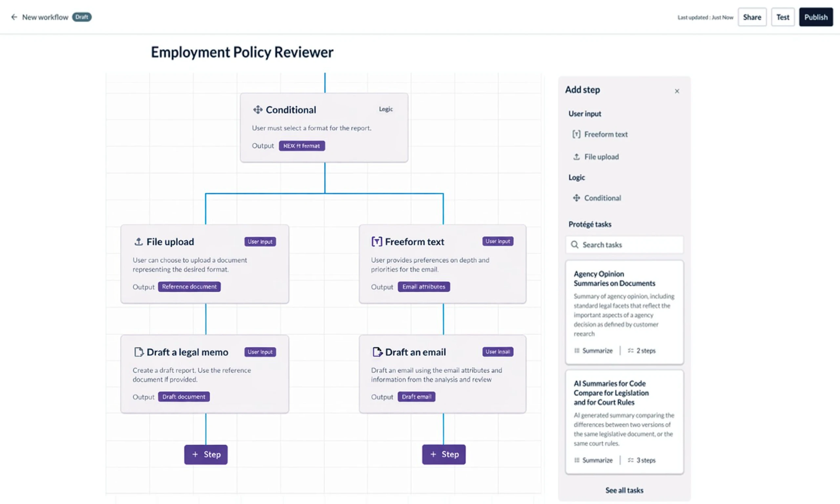Add a step below Draft an email
Image resolution: width=840 pixels, height=504 pixels.
coord(444,454)
